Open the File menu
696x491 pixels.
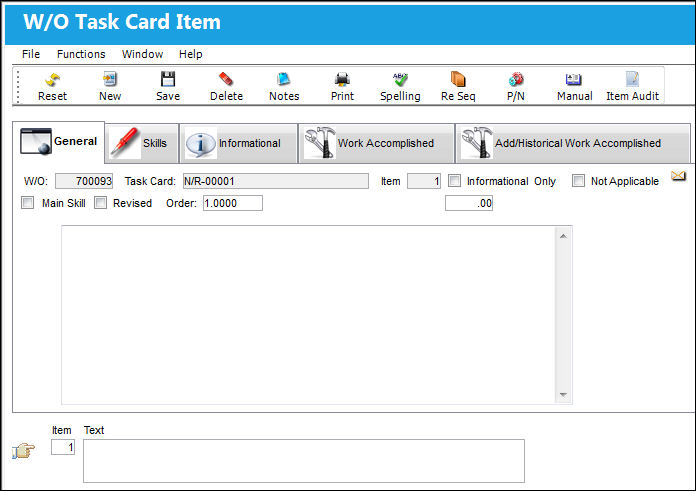31,54
